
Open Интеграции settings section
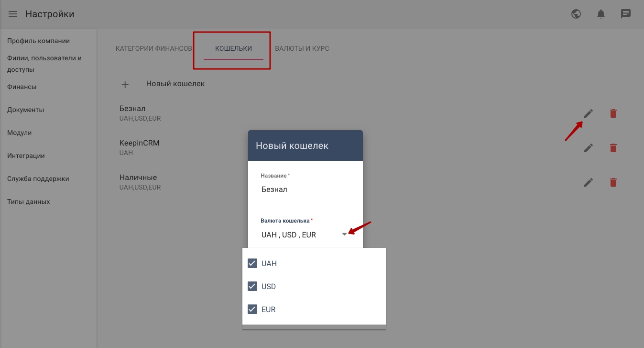[26, 156]
